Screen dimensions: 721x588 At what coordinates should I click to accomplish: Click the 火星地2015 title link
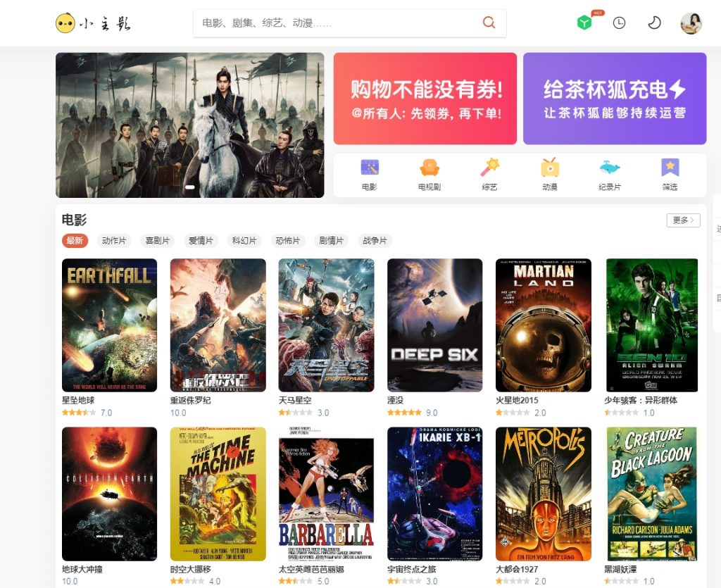point(517,400)
